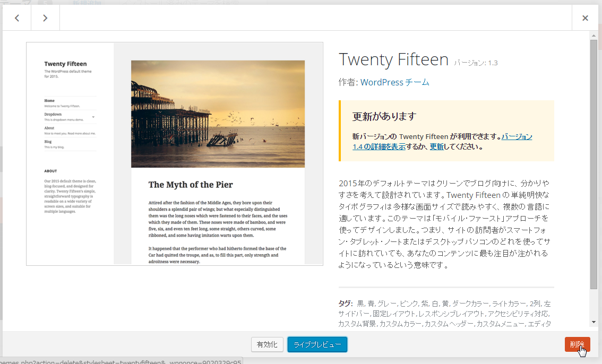This screenshot has width=602, height=364.
Task: Open the WordPress チーム author link
Action: point(394,82)
